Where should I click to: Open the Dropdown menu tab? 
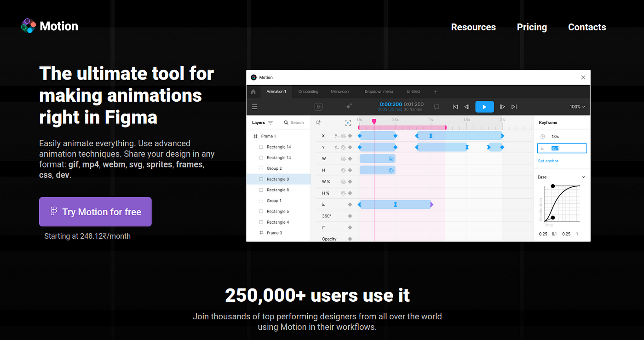click(x=379, y=92)
